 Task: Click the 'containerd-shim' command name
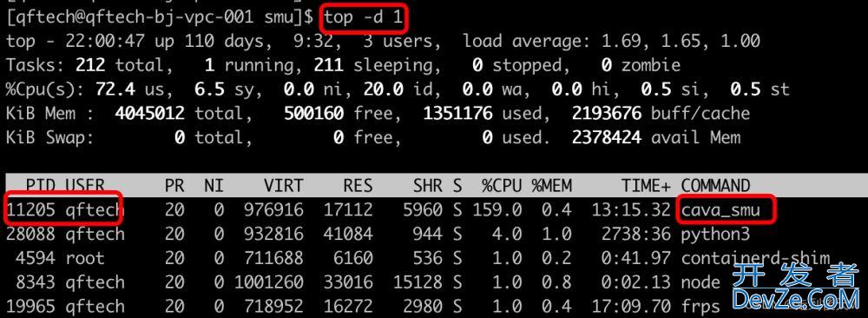755,259
